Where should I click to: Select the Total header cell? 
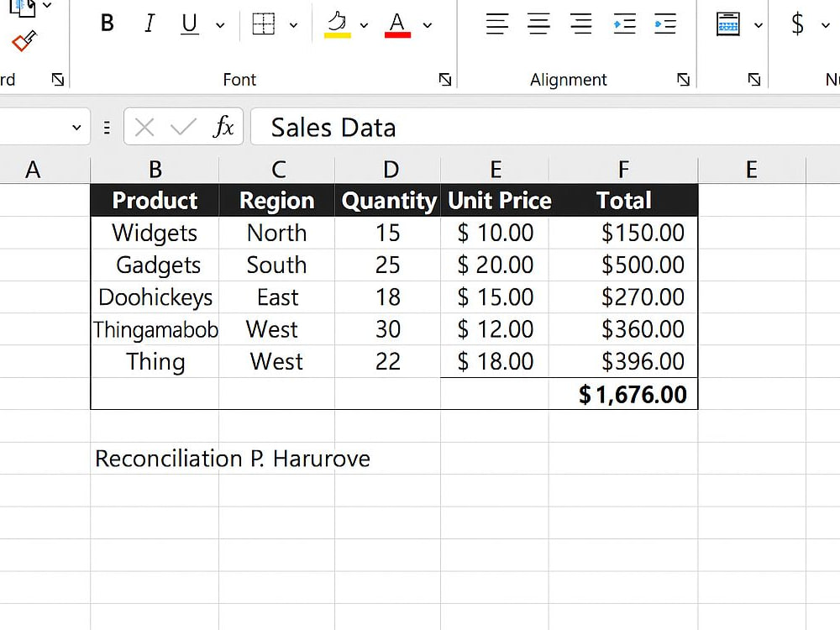[x=623, y=201]
